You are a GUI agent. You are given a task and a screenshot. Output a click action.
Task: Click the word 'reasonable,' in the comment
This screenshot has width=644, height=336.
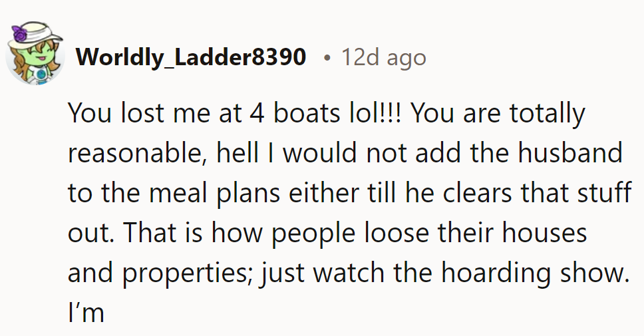coord(138,153)
